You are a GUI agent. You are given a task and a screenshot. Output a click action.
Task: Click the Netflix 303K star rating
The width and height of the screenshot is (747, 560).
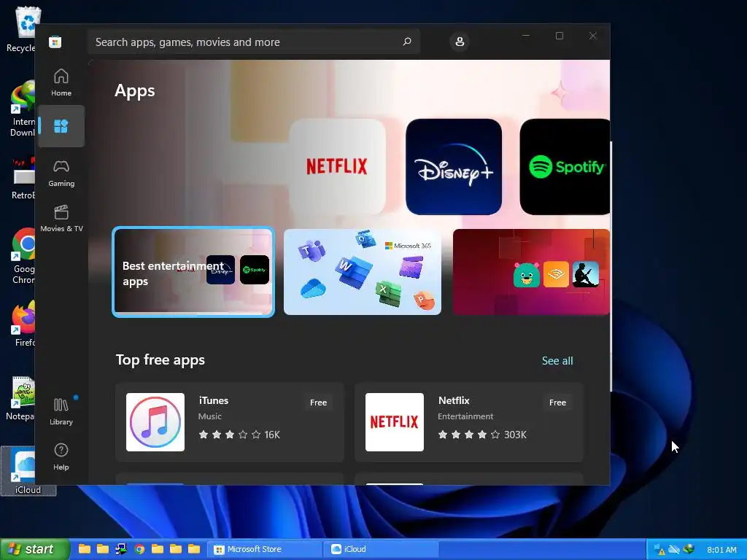coord(482,435)
